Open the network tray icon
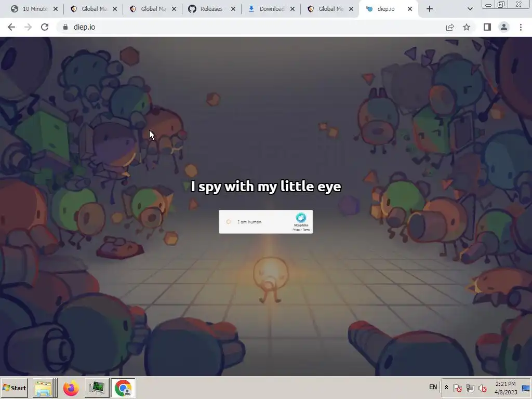Image resolution: width=532 pixels, height=399 pixels. click(x=470, y=388)
